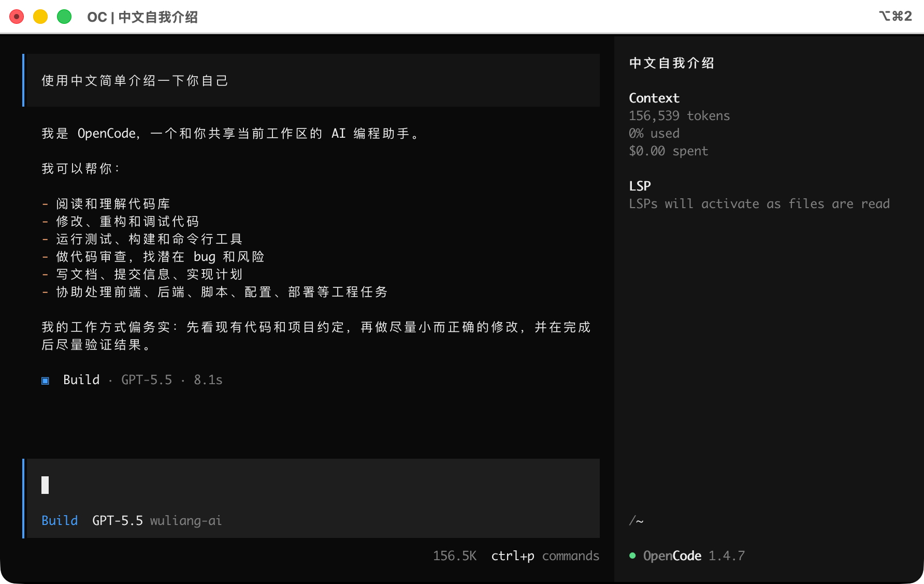The image size is (924, 584).
Task: Click the $0.00 spent value
Action: click(669, 151)
